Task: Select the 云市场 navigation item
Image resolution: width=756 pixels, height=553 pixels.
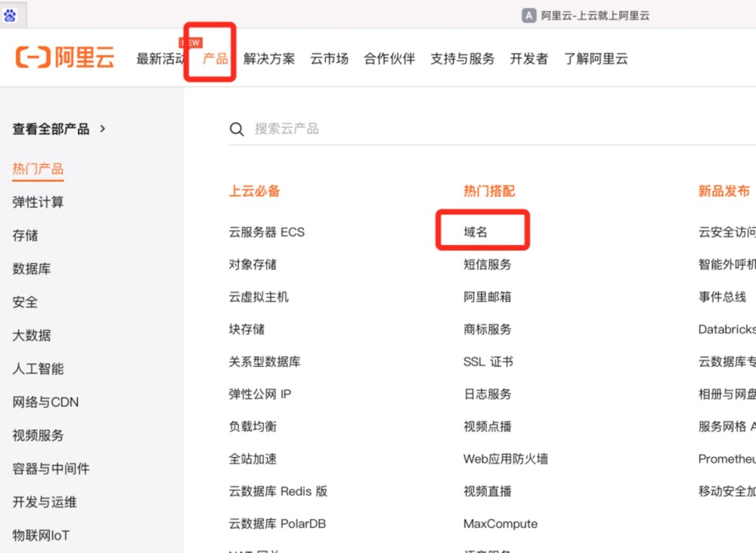Action: click(329, 58)
